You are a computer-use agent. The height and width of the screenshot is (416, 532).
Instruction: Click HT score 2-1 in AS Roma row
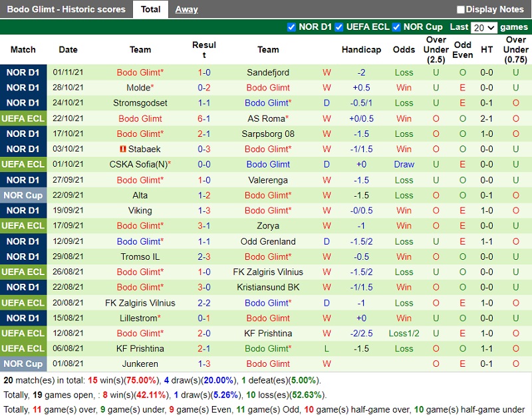click(x=487, y=119)
